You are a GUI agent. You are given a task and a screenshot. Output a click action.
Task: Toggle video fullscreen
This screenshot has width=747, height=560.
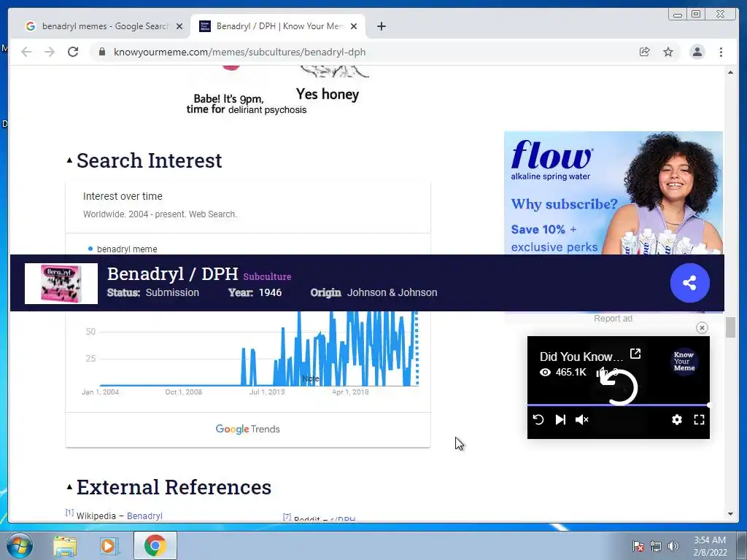click(x=699, y=419)
